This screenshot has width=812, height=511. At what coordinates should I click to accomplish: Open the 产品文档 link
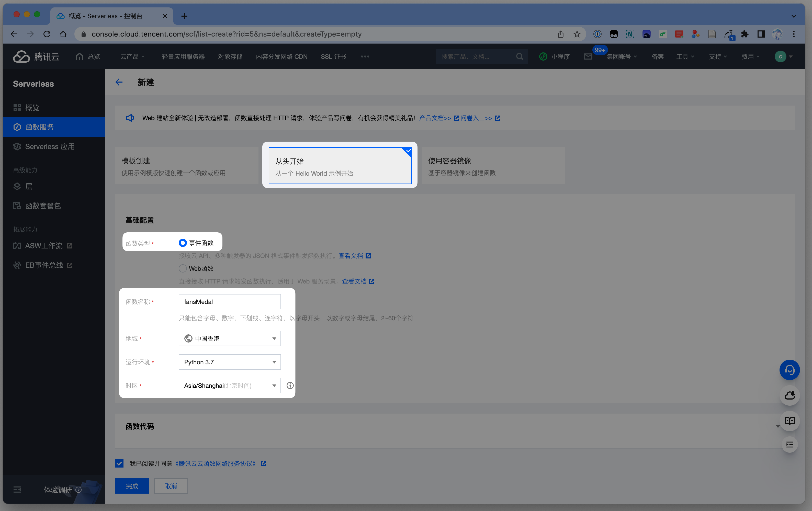[x=435, y=118]
